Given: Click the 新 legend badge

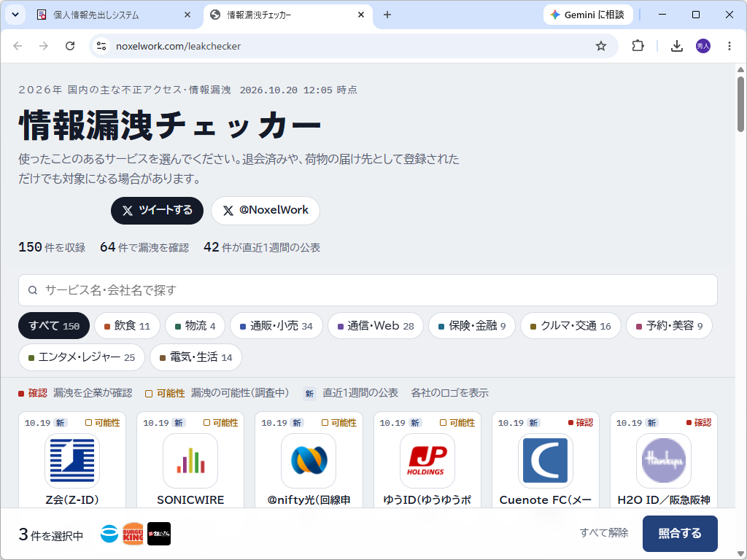Looking at the screenshot, I should coord(309,394).
